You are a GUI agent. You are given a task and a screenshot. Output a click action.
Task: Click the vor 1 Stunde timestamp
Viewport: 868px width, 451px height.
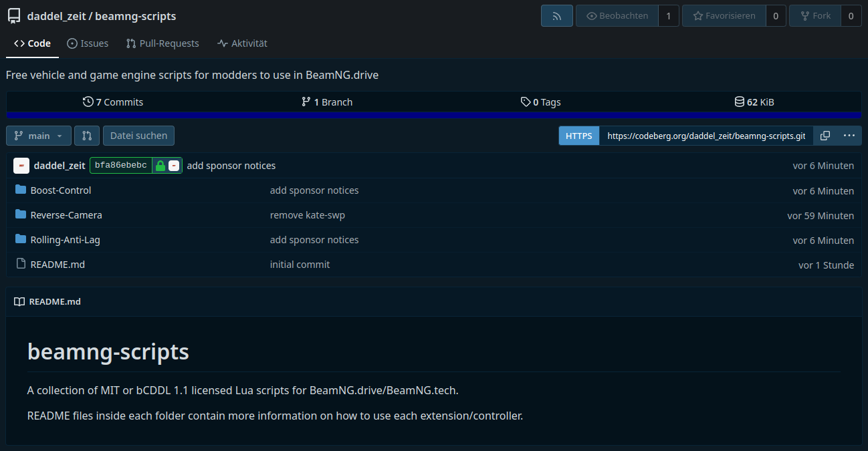(826, 265)
